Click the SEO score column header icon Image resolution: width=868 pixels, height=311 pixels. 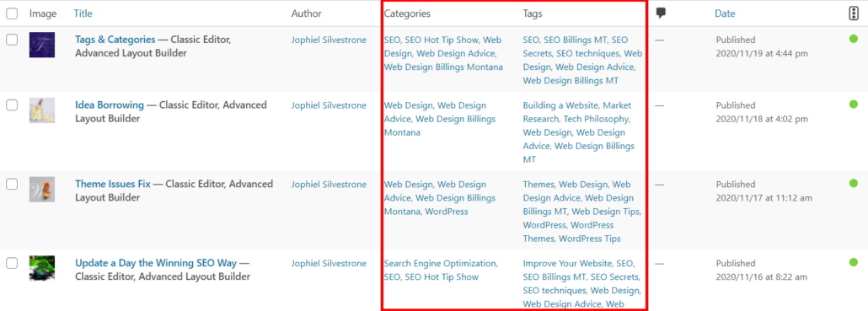[853, 13]
